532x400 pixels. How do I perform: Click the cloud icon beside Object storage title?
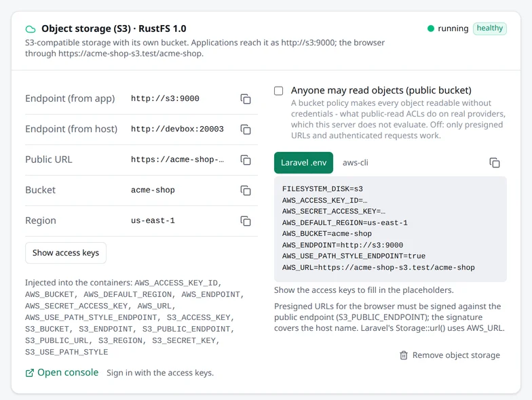pos(31,29)
